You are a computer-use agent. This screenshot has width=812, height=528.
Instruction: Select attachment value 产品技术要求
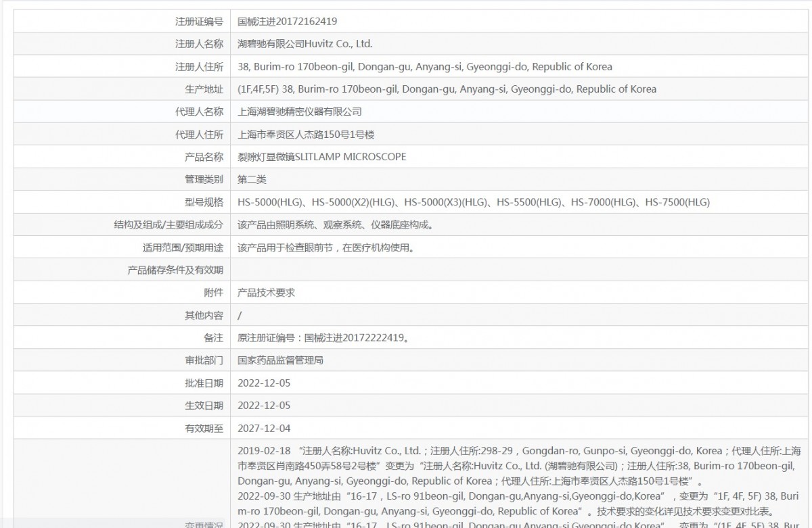(267, 293)
